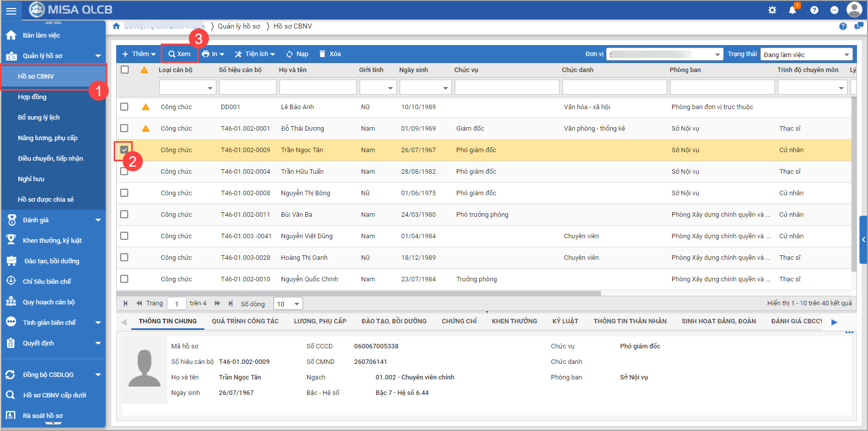Tick the checkbox for Lê Bảo Anh
The width and height of the screenshot is (868, 431).
124,107
